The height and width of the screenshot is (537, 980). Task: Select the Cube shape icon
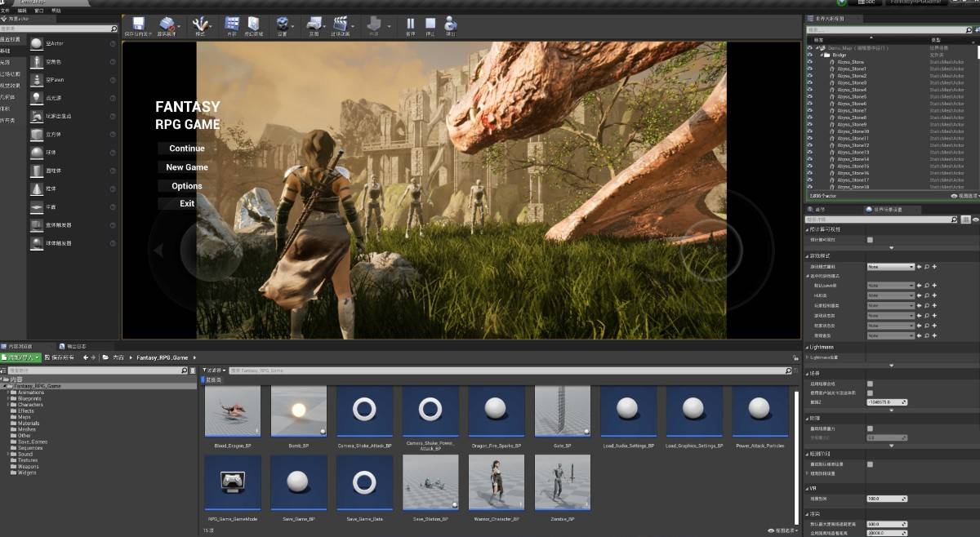tap(37, 135)
